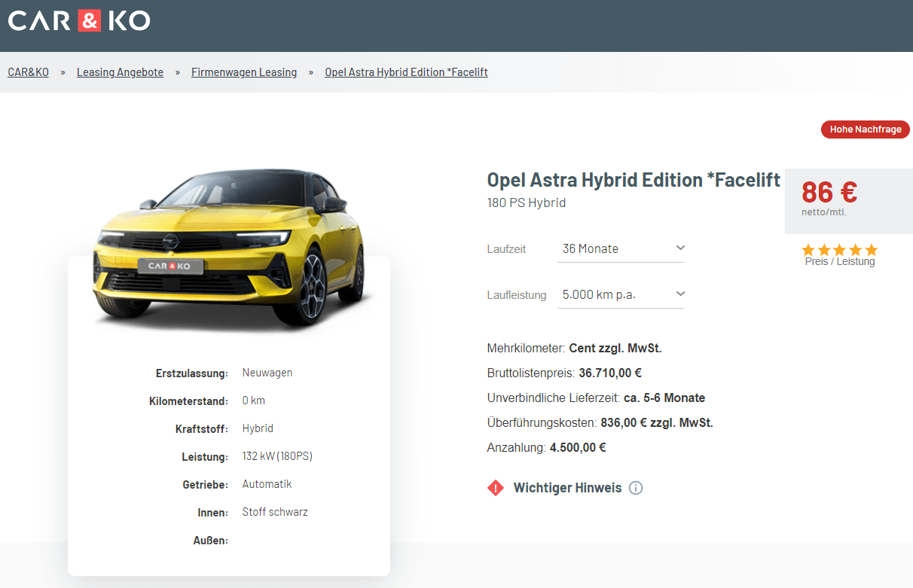Screen dimensions: 913x588
Task: Click the 180 PS Hybrid subtitle
Action: (527, 203)
